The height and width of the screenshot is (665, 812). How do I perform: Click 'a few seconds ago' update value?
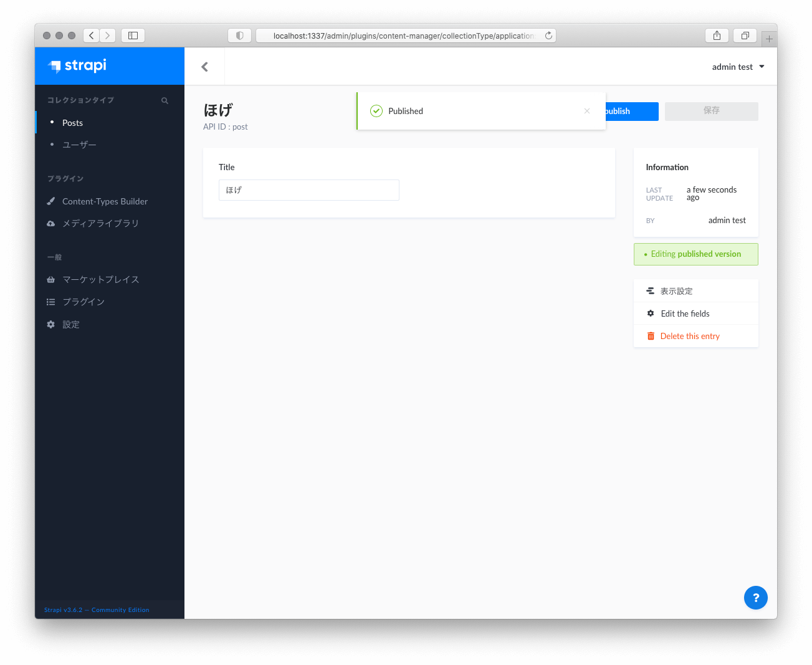tap(712, 194)
